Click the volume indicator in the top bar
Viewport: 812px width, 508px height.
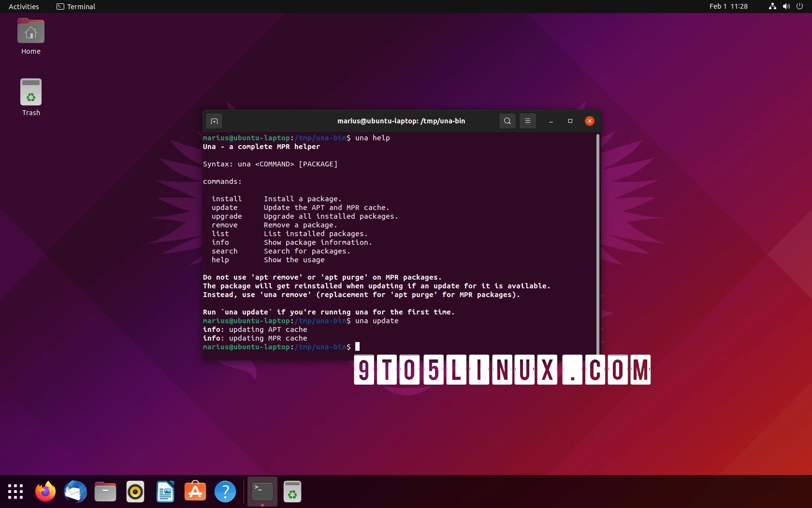tap(785, 6)
